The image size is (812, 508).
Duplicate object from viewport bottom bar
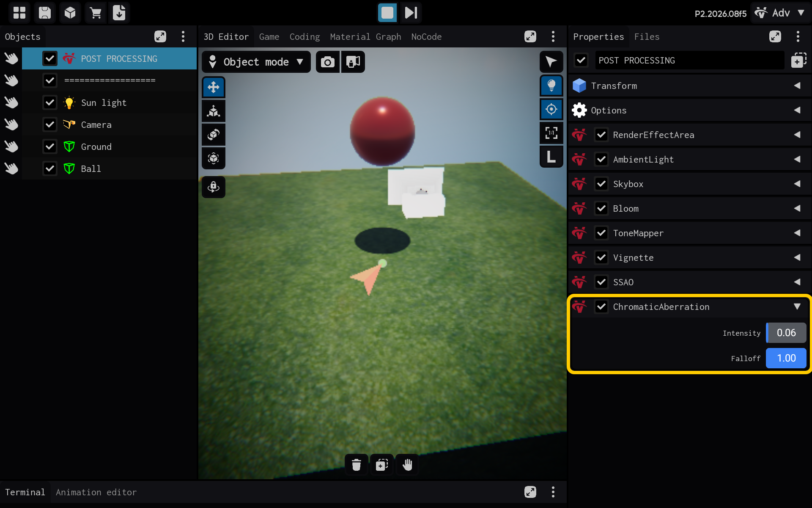pos(382,465)
